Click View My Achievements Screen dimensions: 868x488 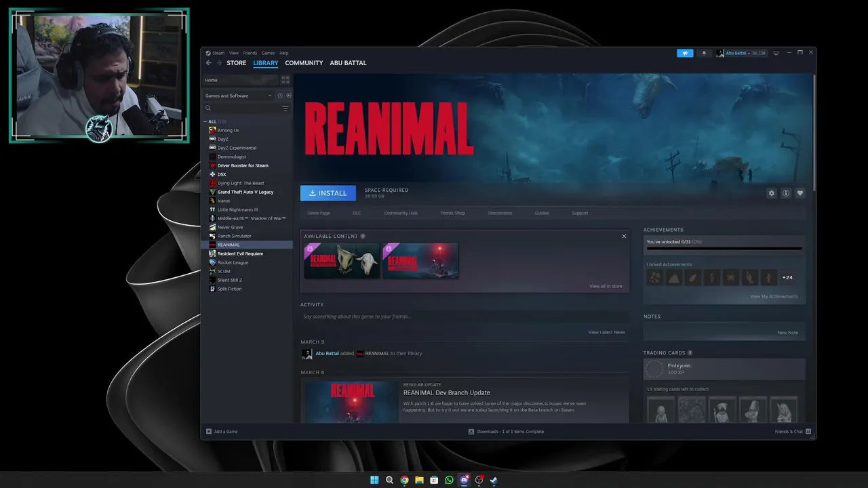coord(774,296)
